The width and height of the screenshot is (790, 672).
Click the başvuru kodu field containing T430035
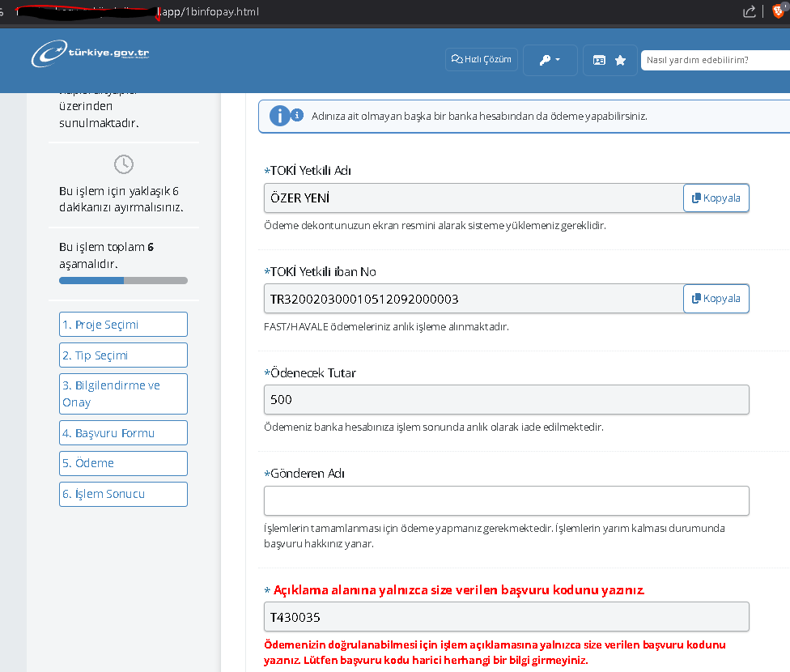point(506,616)
